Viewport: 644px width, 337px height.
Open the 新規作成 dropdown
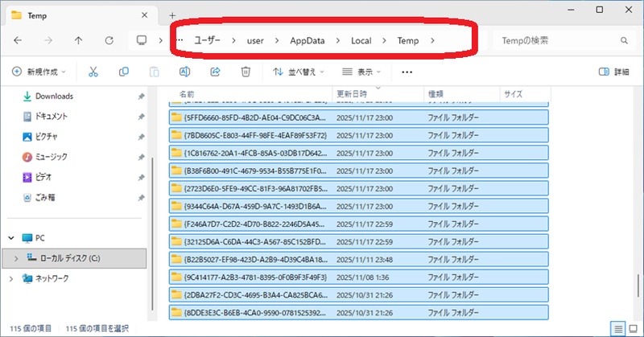(x=39, y=72)
